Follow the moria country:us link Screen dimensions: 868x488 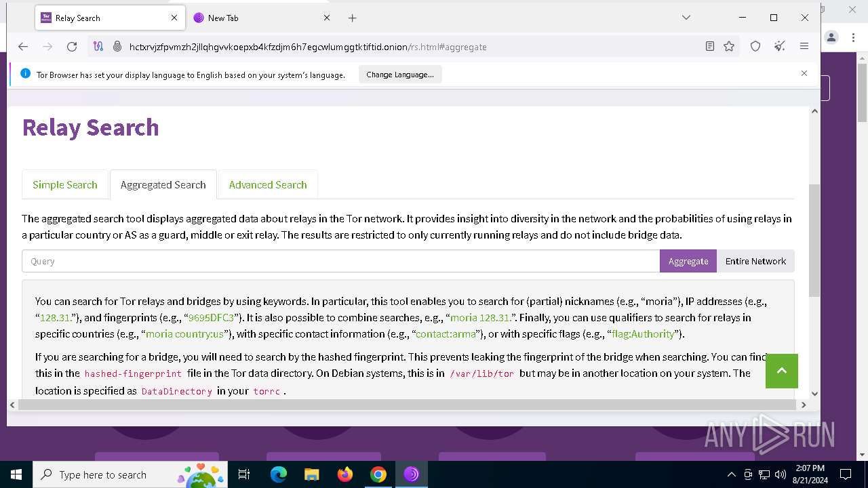pos(184,333)
